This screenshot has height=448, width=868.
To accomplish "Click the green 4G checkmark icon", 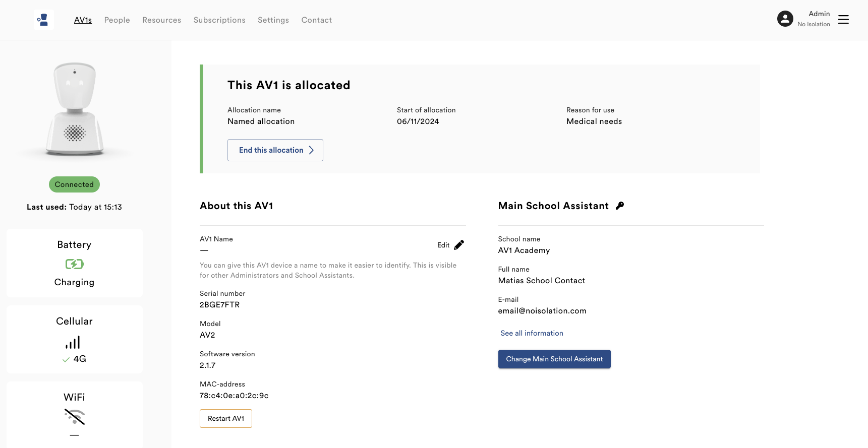I will (x=66, y=359).
